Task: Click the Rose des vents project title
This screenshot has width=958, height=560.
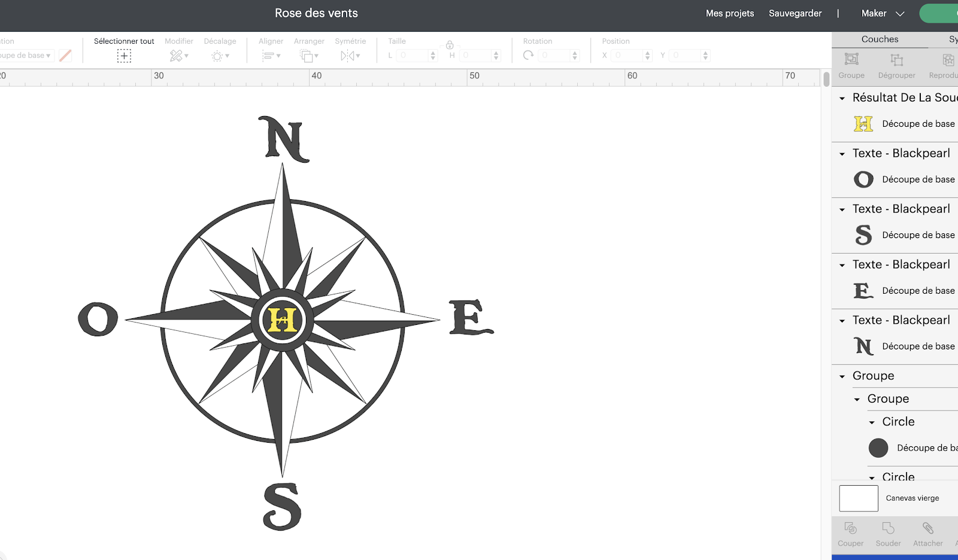Action: pyautogui.click(x=316, y=13)
